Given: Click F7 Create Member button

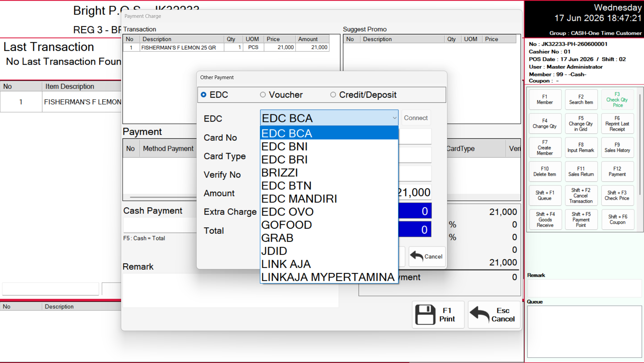Looking at the screenshot, I should (x=545, y=147).
